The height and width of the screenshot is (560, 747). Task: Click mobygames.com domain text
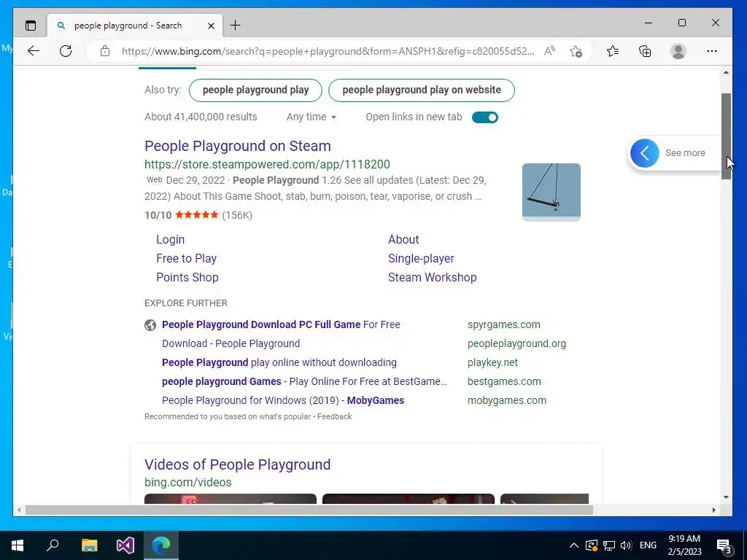click(x=507, y=401)
